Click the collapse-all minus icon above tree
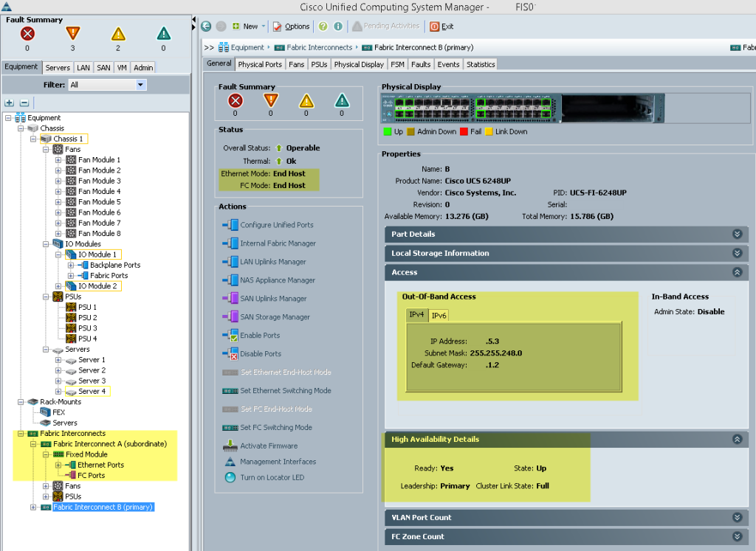Viewport: 756px width, 551px height. coord(24,103)
